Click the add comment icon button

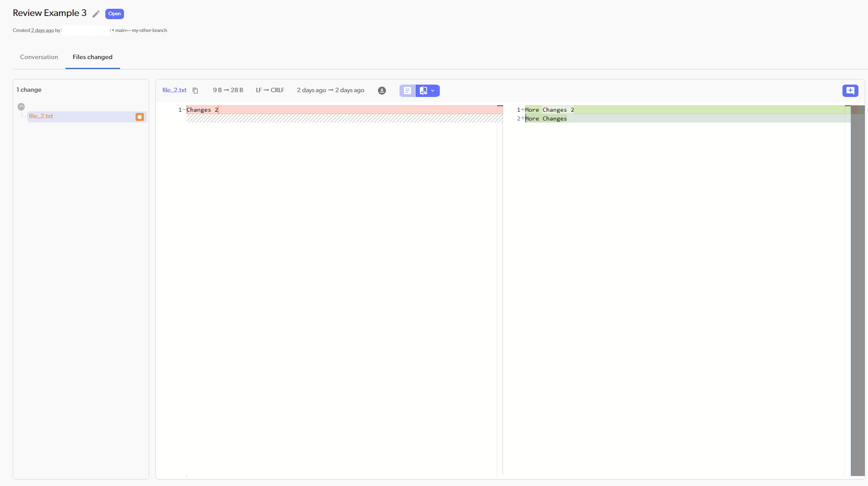[x=850, y=91]
